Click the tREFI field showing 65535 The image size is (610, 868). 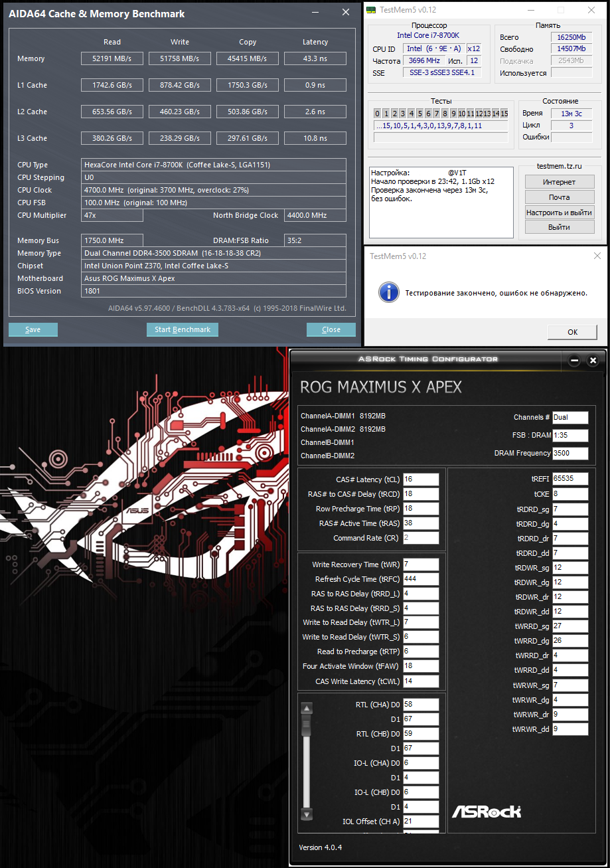570,479
